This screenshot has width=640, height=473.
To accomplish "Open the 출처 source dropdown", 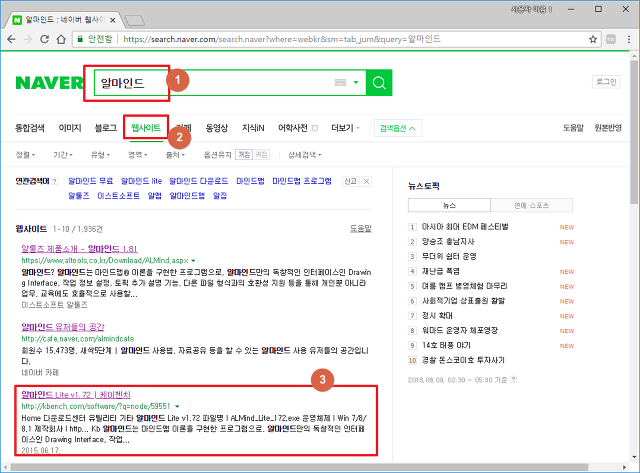I will coord(175,155).
